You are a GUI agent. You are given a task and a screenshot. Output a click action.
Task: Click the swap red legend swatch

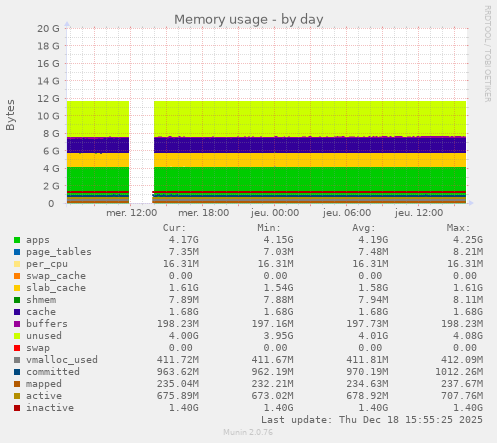17,348
